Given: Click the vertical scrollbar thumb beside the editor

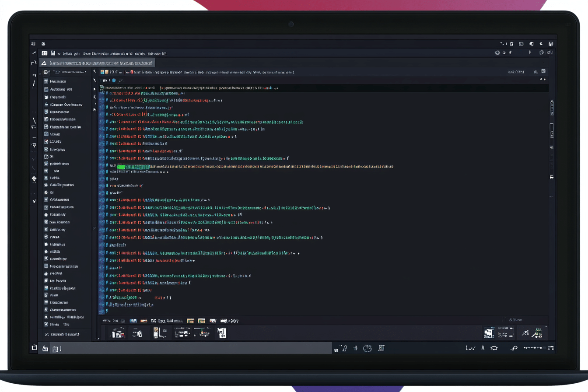Looking at the screenshot, I should (552, 130).
